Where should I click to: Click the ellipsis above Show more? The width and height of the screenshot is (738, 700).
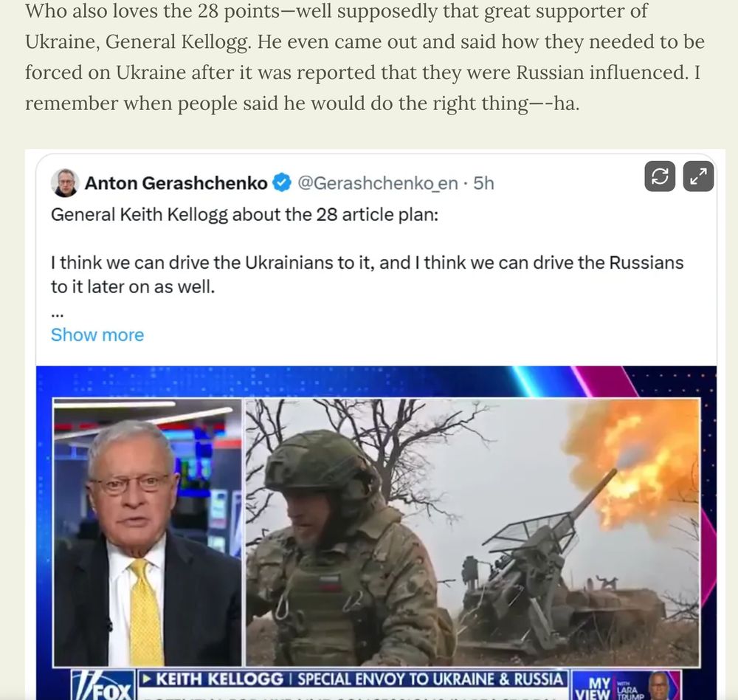pos(57,315)
